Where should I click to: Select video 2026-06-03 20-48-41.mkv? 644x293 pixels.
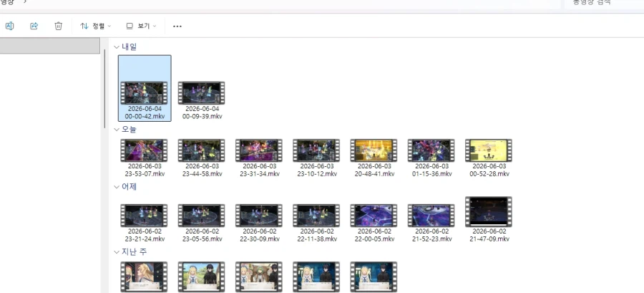click(374, 158)
